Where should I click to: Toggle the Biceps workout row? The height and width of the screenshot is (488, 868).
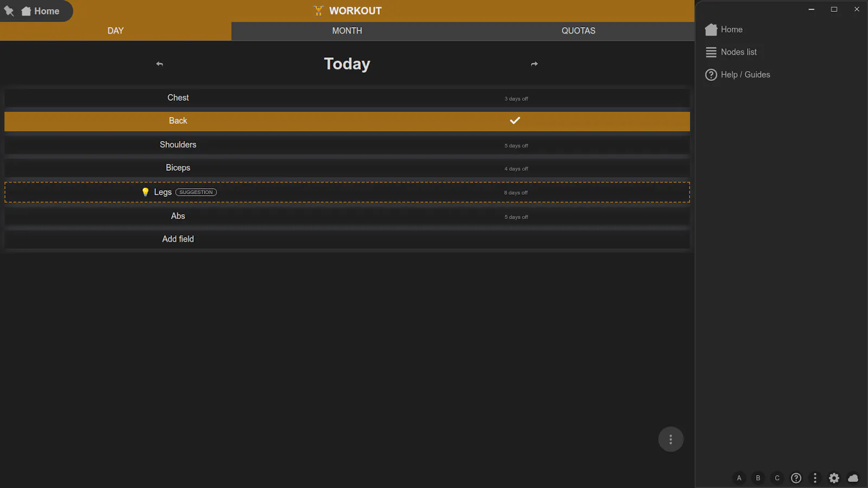tap(347, 168)
